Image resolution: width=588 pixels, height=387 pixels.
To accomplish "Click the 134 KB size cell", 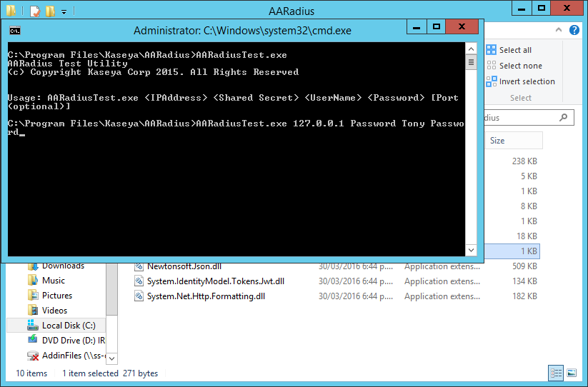I will coord(524,281).
